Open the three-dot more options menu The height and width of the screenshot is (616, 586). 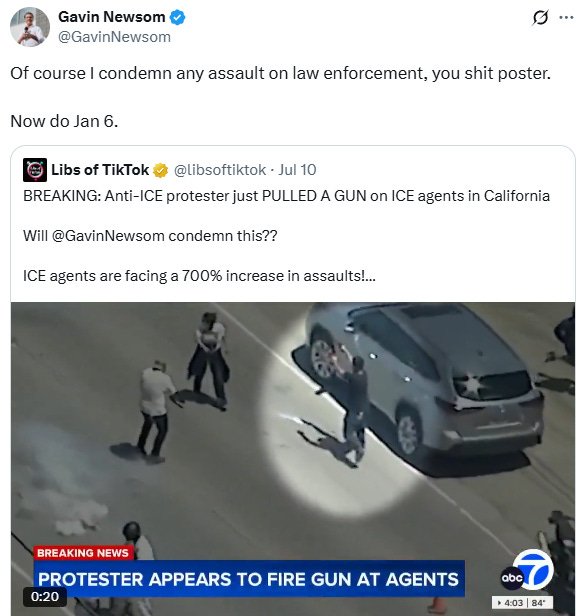566,17
